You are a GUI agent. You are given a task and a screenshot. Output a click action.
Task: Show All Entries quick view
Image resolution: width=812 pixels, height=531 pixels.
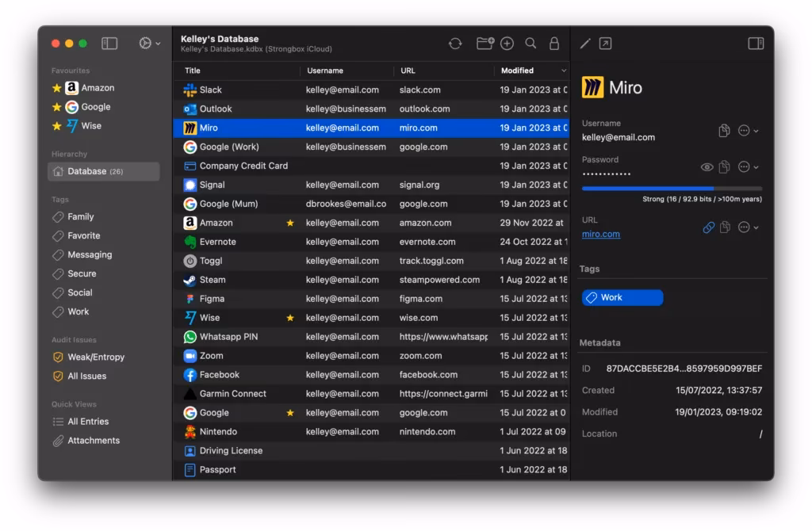coord(88,422)
